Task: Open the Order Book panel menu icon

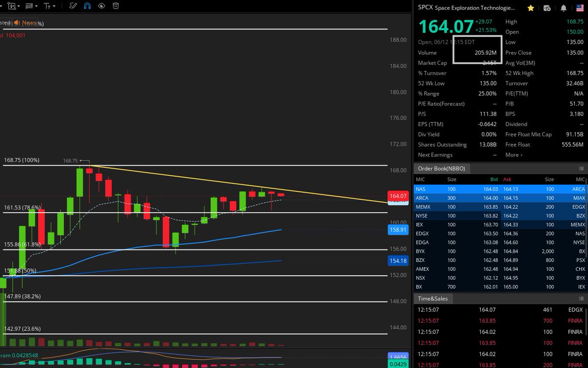Action: (581, 168)
